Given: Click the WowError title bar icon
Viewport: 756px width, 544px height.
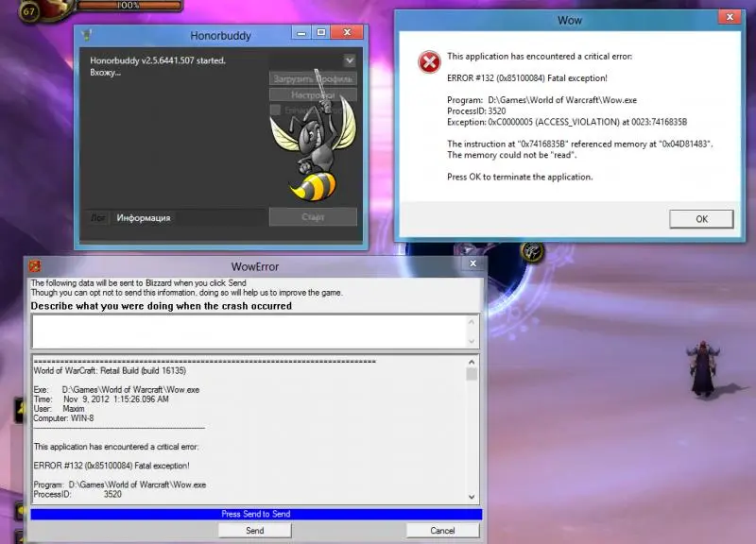Looking at the screenshot, I should click(35, 266).
